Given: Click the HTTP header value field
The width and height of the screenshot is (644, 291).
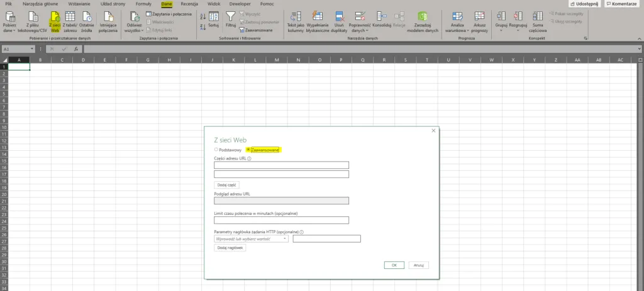Looking at the screenshot, I should click(327, 238).
